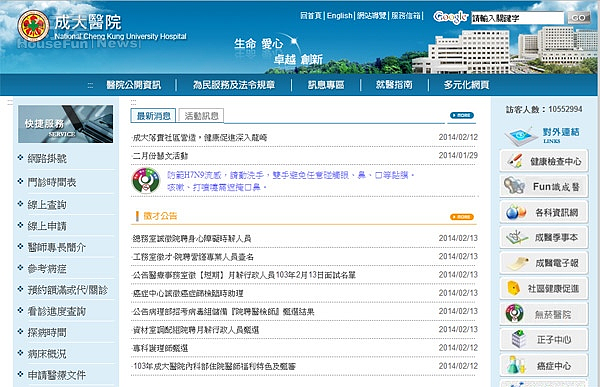This screenshot has width=600, height=387.
Task: Click the visitor count 10552994
Action: pos(565,109)
